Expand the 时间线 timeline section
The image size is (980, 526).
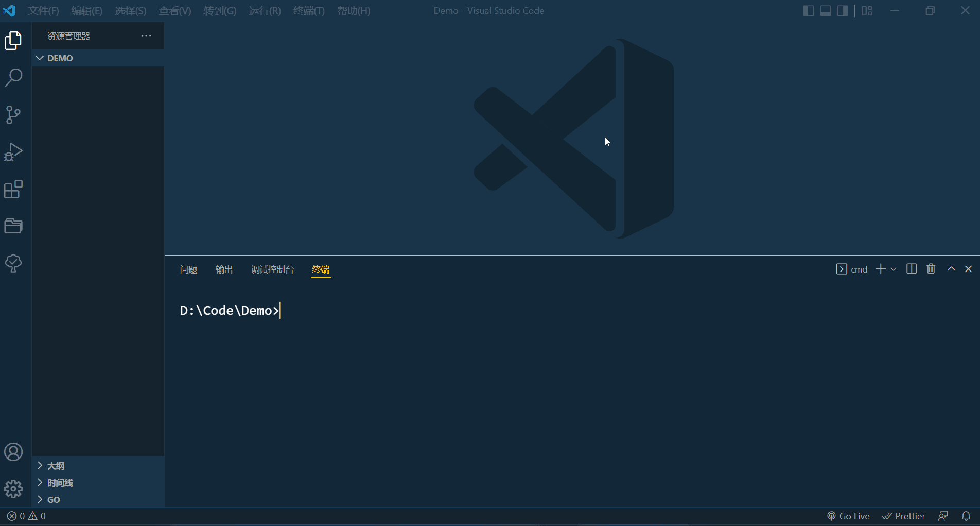click(x=98, y=483)
